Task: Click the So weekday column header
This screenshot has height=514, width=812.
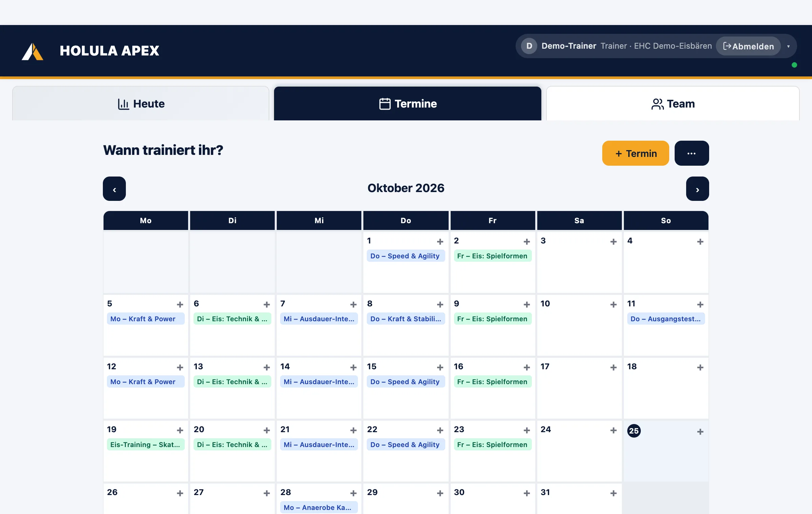Action: point(666,220)
